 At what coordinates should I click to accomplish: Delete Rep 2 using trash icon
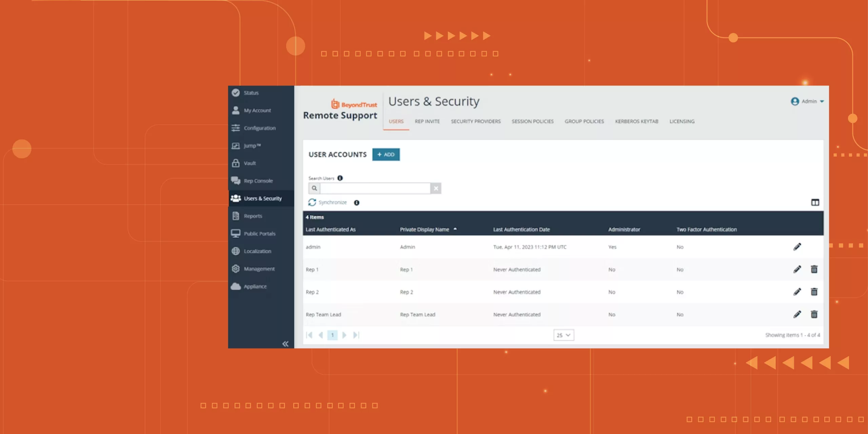[x=814, y=292]
